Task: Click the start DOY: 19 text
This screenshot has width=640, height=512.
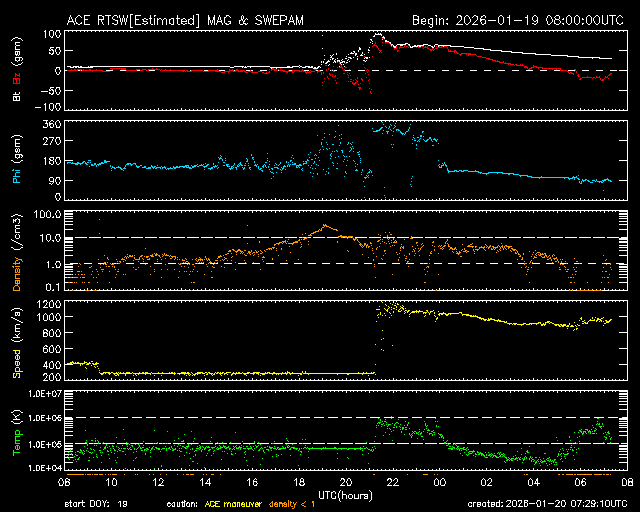Action: (96, 504)
